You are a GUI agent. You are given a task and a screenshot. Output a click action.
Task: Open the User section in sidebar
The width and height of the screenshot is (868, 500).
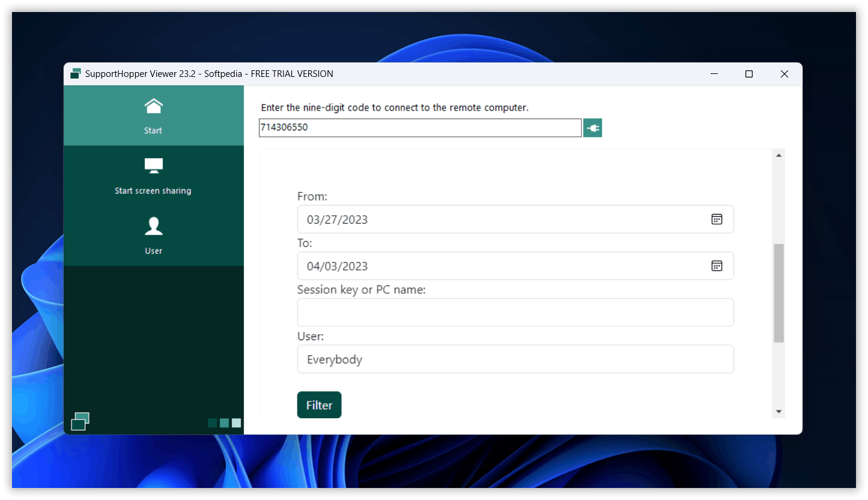click(x=153, y=236)
